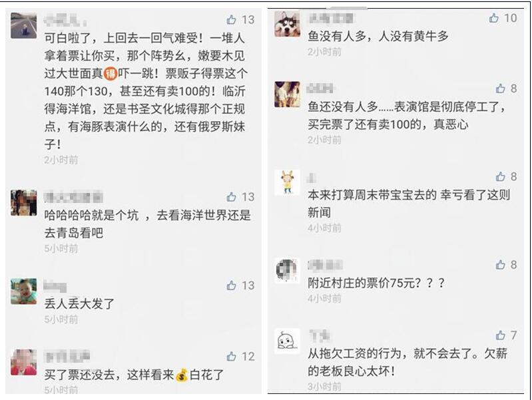Click the orange 得 emoji in first comment
The width and height of the screenshot is (532, 400).
coord(111,73)
